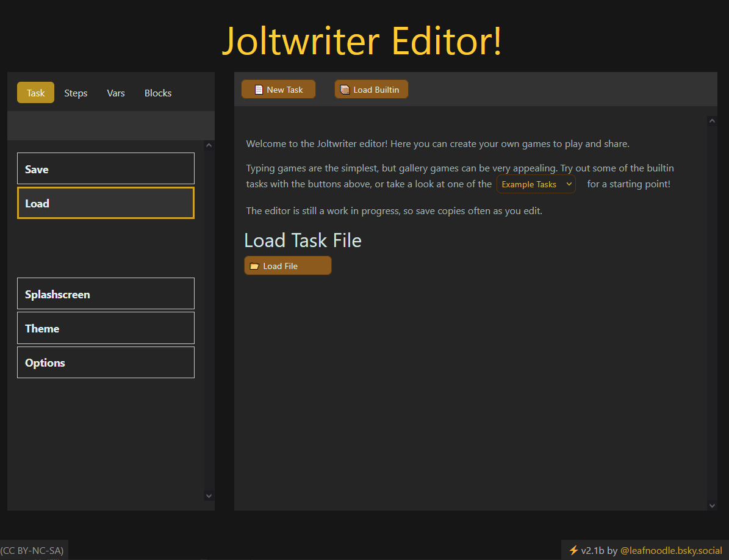Select Save in the sidebar
The width and height of the screenshot is (729, 560).
[x=106, y=169]
